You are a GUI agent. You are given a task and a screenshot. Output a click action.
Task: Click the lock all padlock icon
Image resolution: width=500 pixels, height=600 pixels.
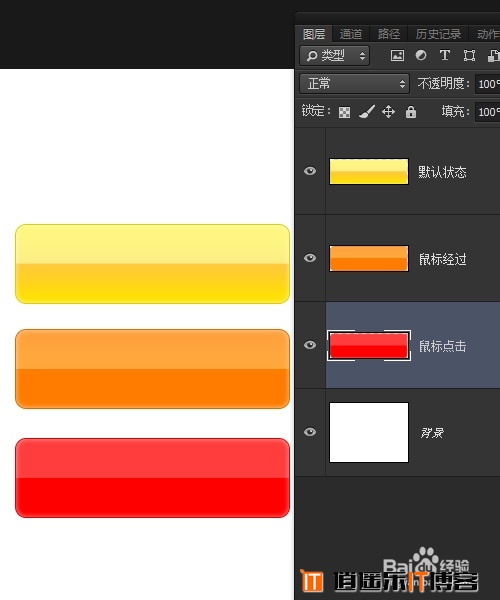[x=410, y=112]
